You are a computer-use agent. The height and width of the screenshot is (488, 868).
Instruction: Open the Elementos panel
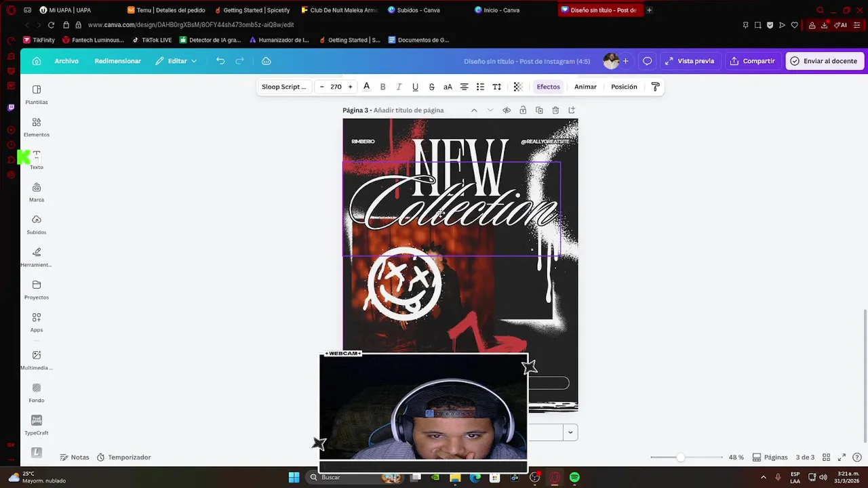pyautogui.click(x=37, y=127)
